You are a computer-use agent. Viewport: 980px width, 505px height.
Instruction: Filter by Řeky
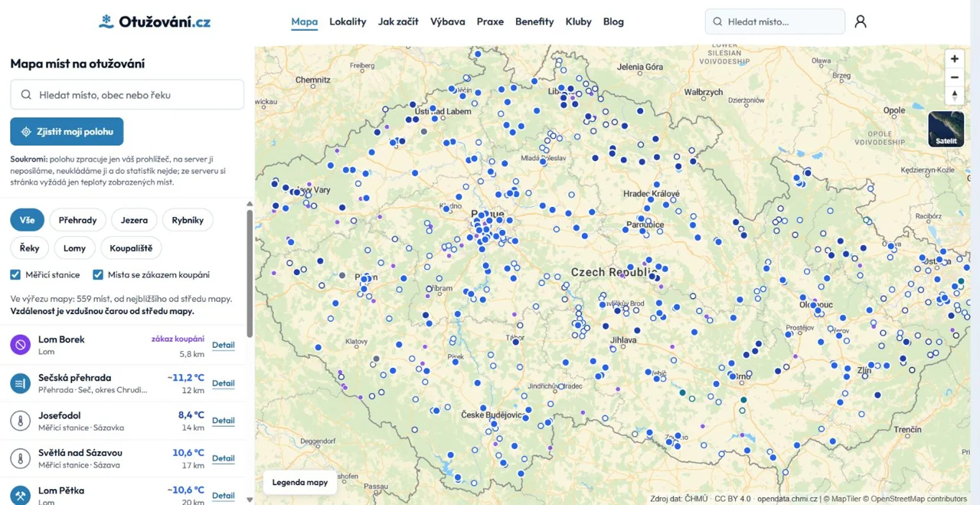coord(30,248)
